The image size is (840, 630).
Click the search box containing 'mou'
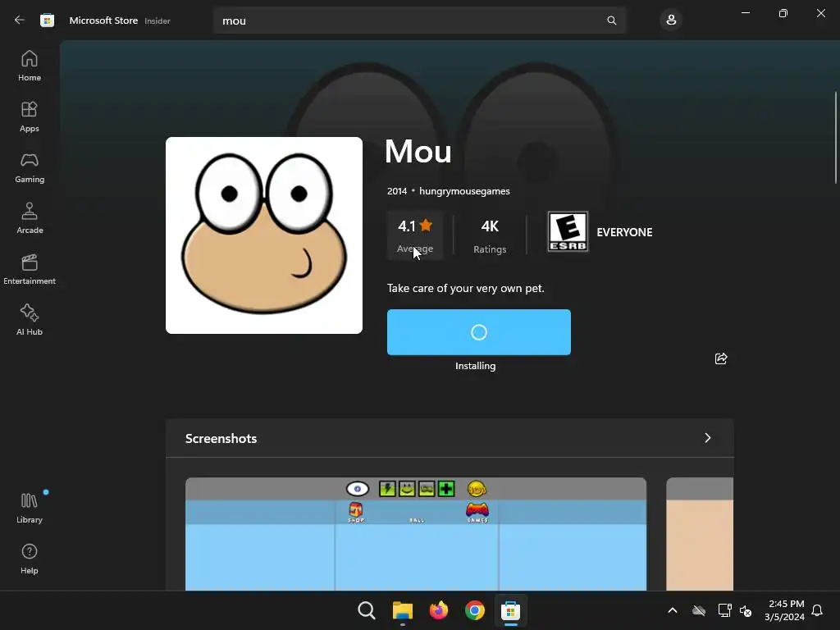(419, 21)
